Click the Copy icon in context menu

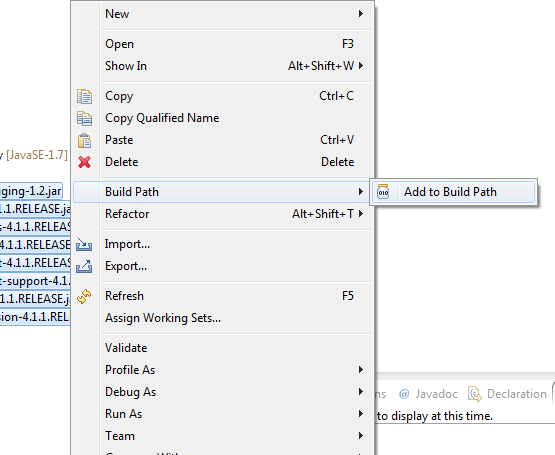(x=84, y=96)
